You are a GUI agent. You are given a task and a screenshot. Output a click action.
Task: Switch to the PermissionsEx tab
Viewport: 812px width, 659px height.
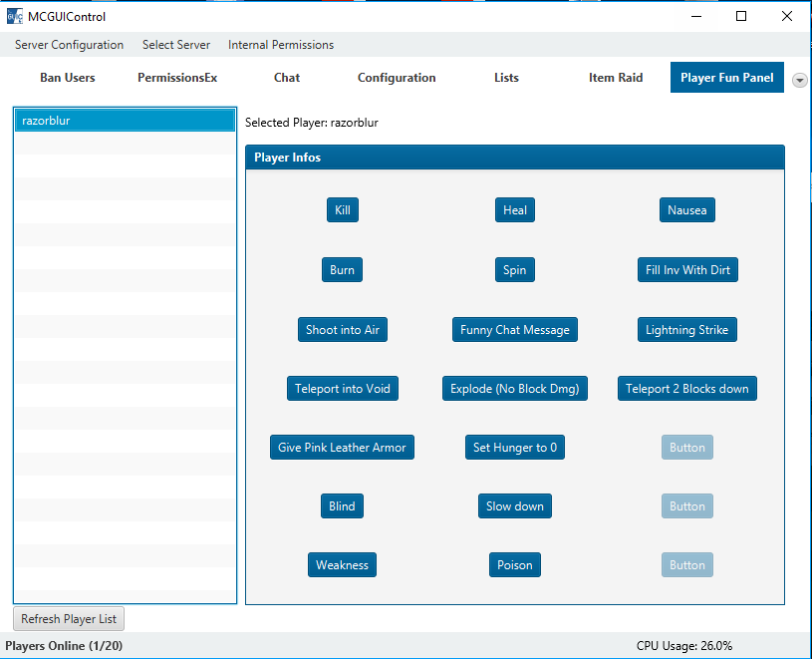(177, 78)
